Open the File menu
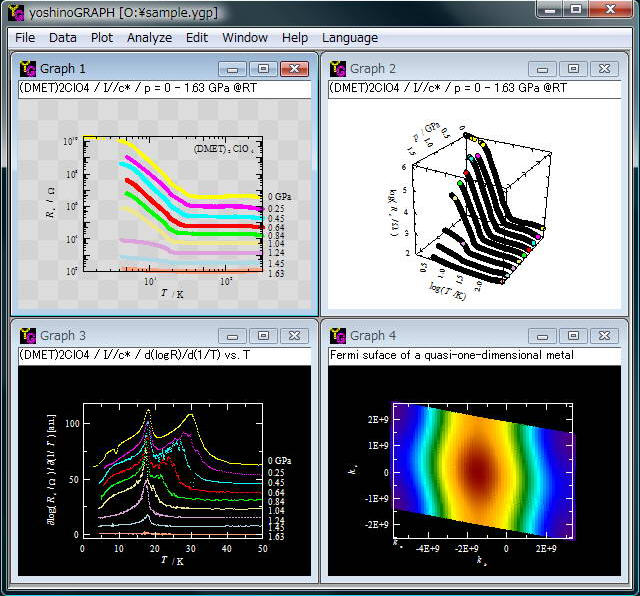Image resolution: width=640 pixels, height=596 pixels. pos(25,38)
